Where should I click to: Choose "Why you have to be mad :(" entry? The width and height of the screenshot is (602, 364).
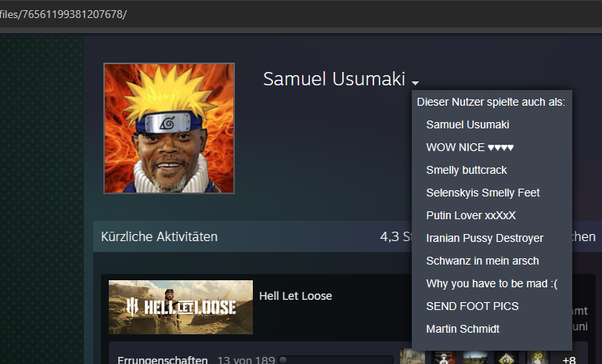click(492, 283)
